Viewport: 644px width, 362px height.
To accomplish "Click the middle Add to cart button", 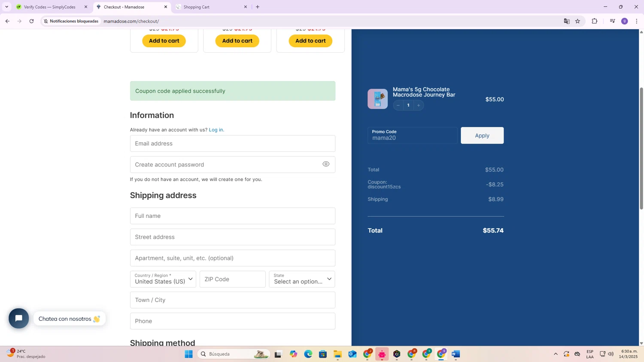I will (x=237, y=41).
